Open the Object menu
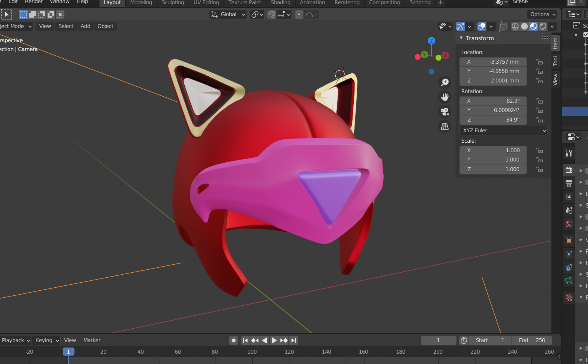 coord(105,26)
